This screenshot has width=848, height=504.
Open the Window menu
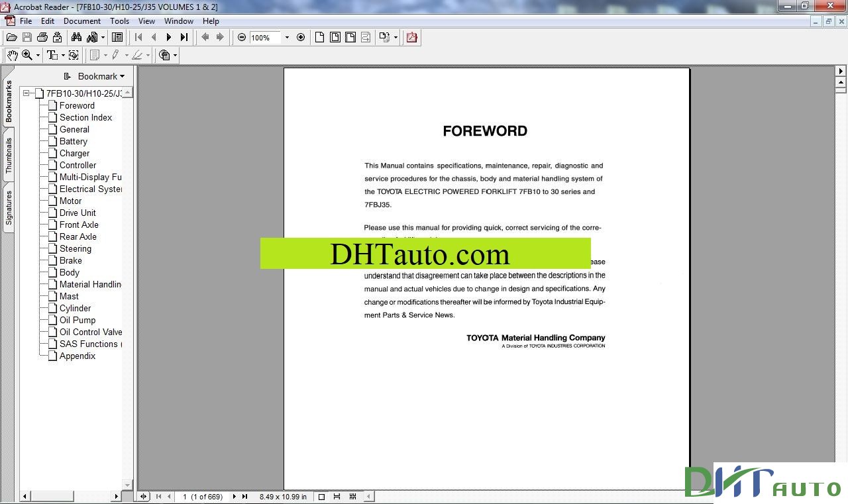(x=179, y=21)
